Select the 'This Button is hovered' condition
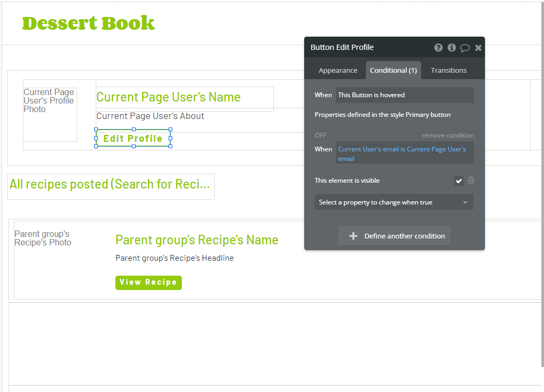544x392 pixels. [x=405, y=95]
